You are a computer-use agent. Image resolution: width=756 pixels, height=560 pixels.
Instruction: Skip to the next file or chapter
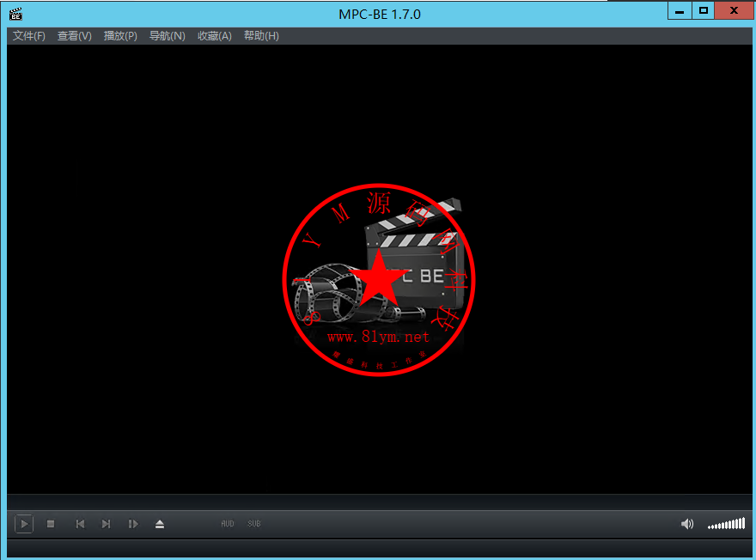(106, 524)
